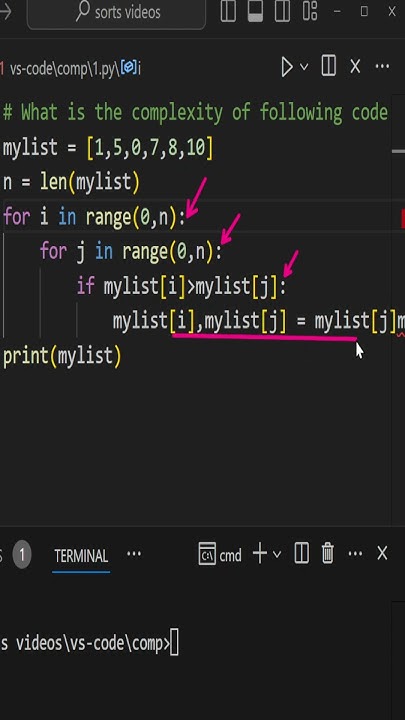Click the editor minimap scrollbar
The height and width of the screenshot is (720, 405).
(x=398, y=310)
